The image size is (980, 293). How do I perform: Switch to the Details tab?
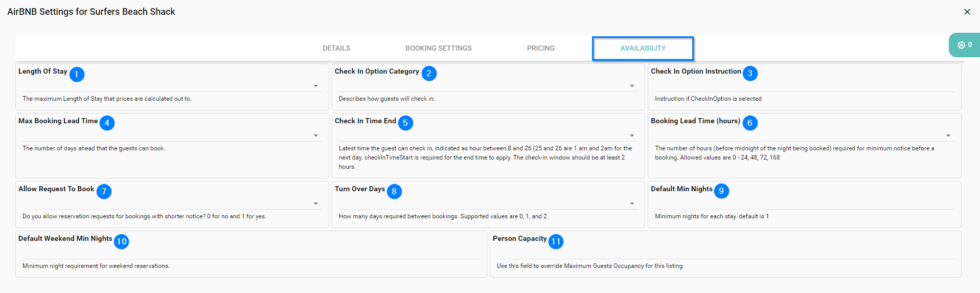pyautogui.click(x=336, y=49)
